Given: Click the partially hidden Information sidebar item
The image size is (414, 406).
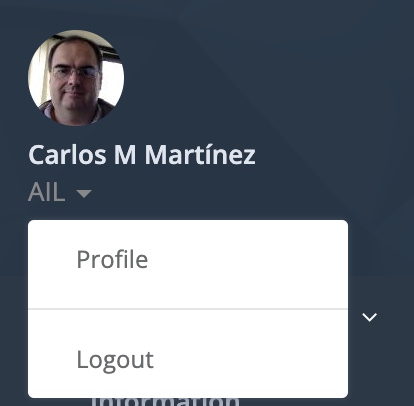Looking at the screenshot, I should (x=165, y=401).
